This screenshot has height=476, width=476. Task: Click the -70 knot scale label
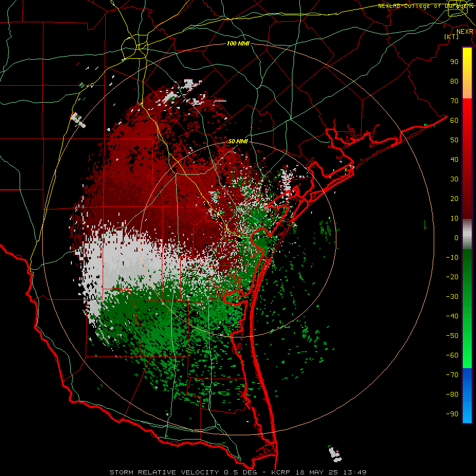click(452, 375)
